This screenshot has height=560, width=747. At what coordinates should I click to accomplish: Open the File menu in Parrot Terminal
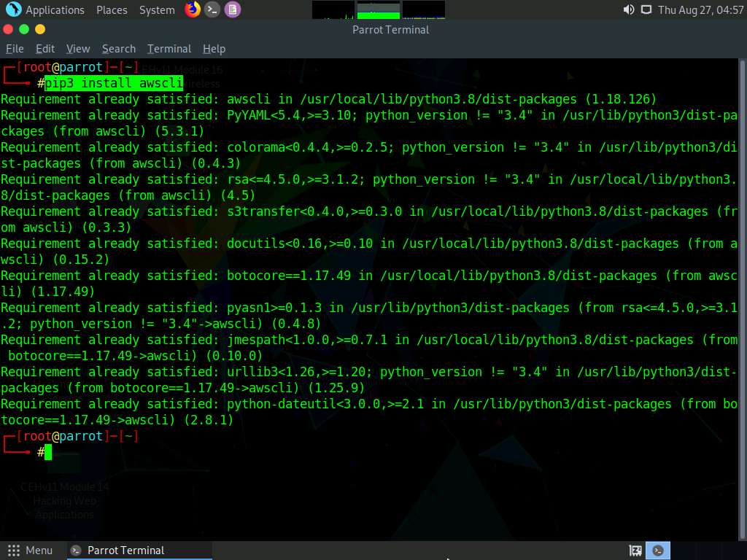coord(15,49)
